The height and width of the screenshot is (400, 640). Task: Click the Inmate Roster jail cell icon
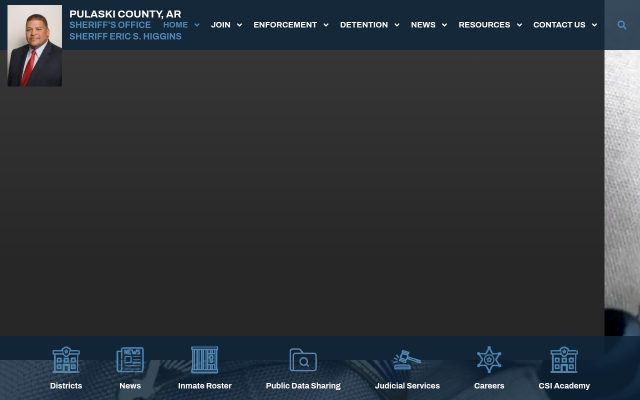[204, 360]
